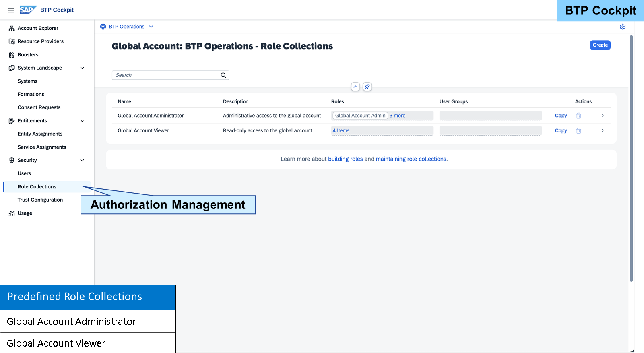The width and height of the screenshot is (644, 353).
Task: Click the Boosters icon
Action: pos(12,55)
